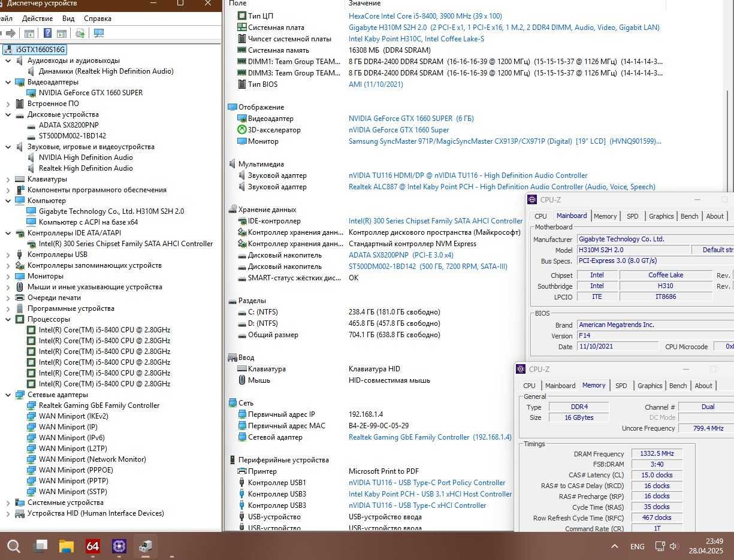734x560 pixels.
Task: Click the blue question mark help icon
Action: click(x=47, y=33)
